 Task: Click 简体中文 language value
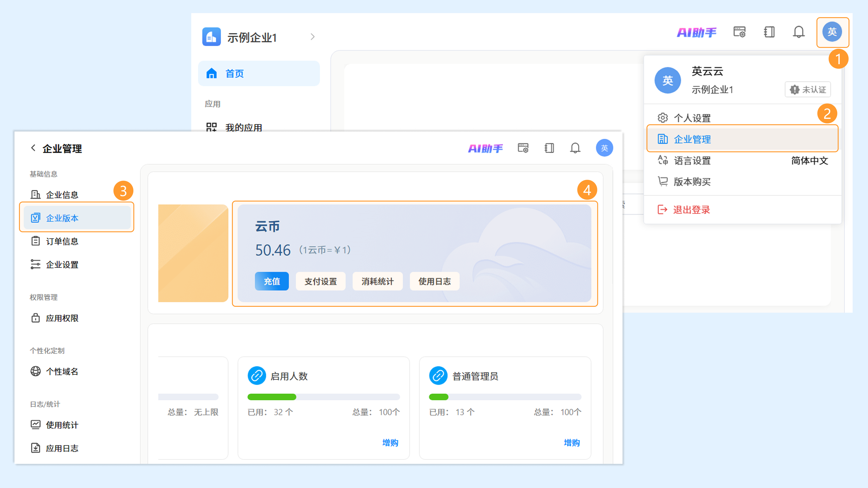[x=809, y=161]
